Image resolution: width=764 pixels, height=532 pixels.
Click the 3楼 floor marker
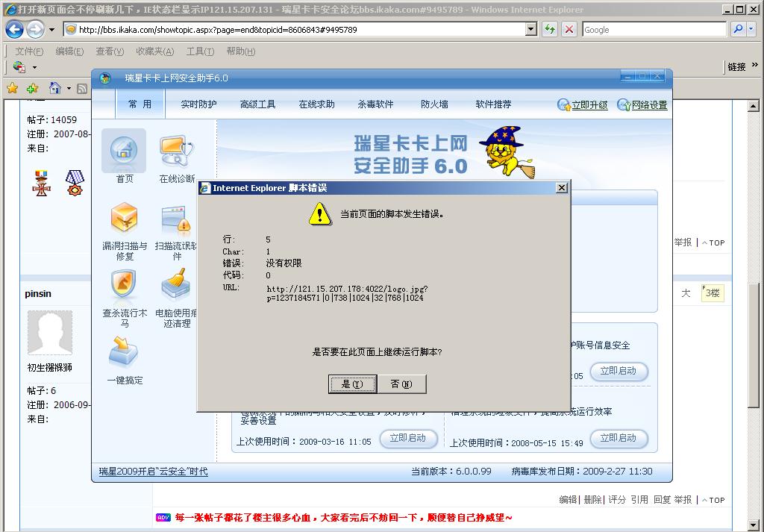click(x=713, y=292)
